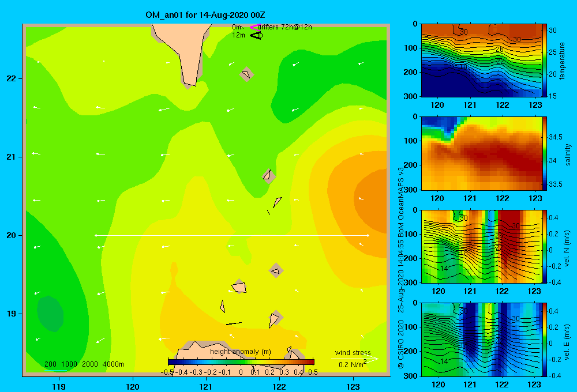
Task: Click the vertical 'temperature' axis label
Action: click(562, 61)
